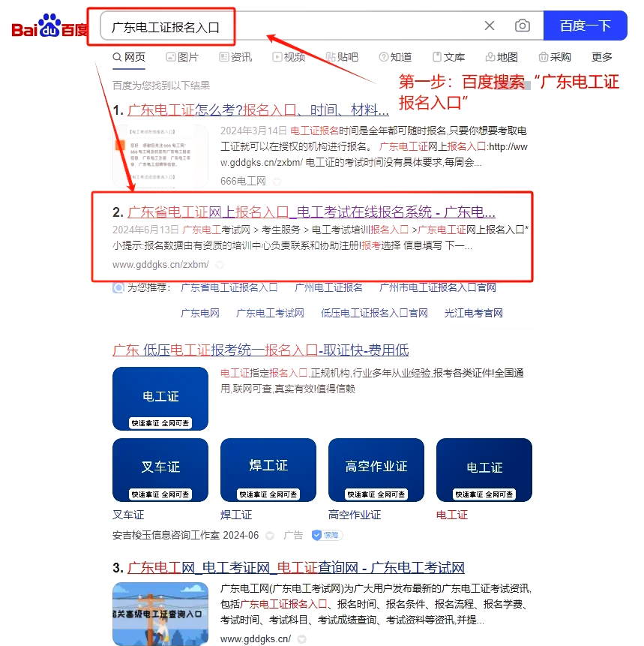Open suggestion 广州市电工证报名入口官网
Viewport: 644px width, 646px height.
437,287
